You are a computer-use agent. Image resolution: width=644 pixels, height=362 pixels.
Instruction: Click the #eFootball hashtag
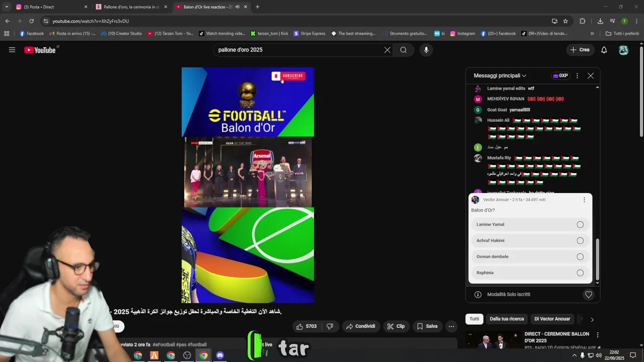[x=164, y=345]
